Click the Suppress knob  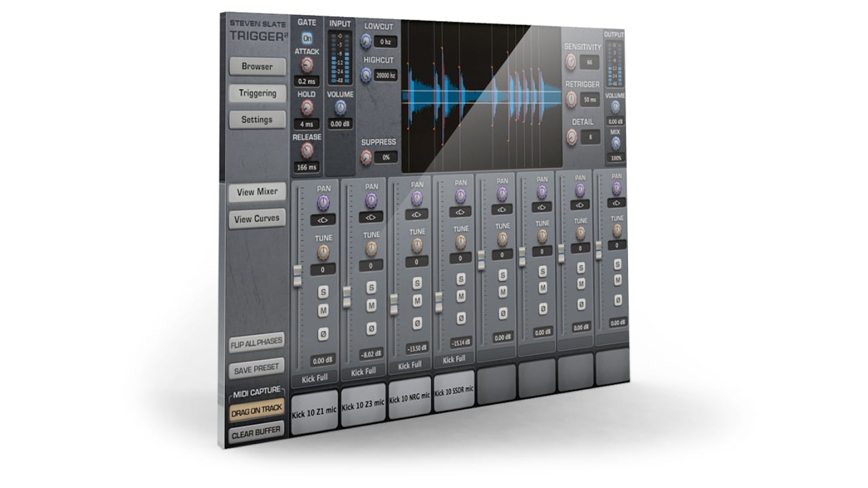click(367, 157)
